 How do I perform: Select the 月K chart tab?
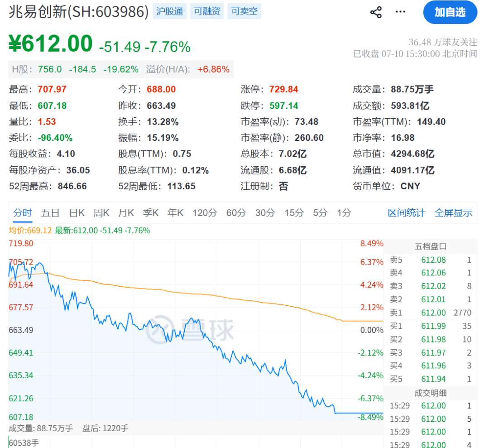tap(126, 213)
